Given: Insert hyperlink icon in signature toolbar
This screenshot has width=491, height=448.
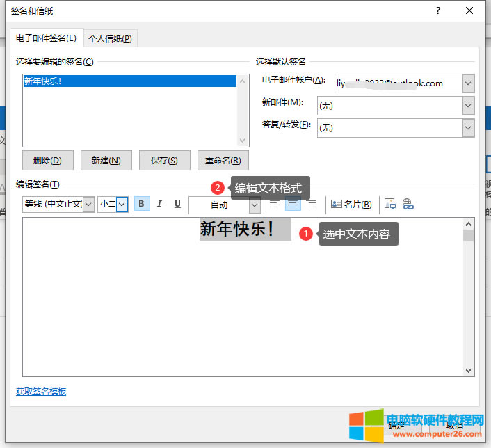Looking at the screenshot, I should [x=408, y=204].
